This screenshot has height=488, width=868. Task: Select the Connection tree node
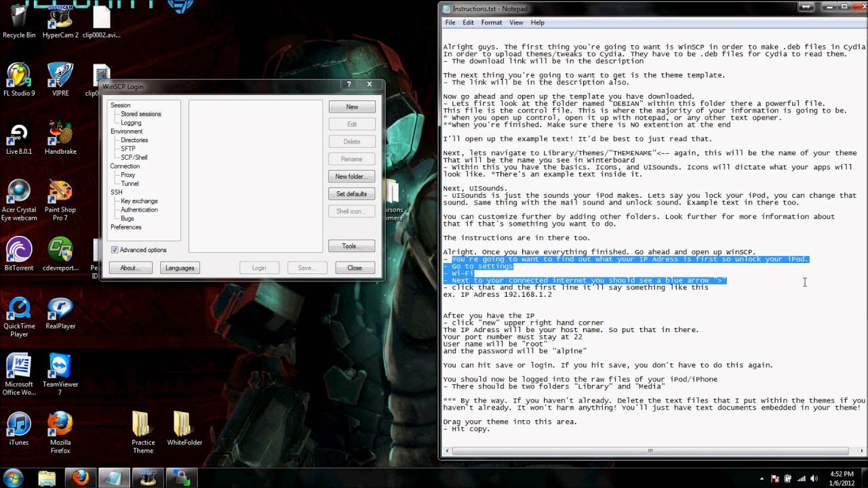click(125, 166)
